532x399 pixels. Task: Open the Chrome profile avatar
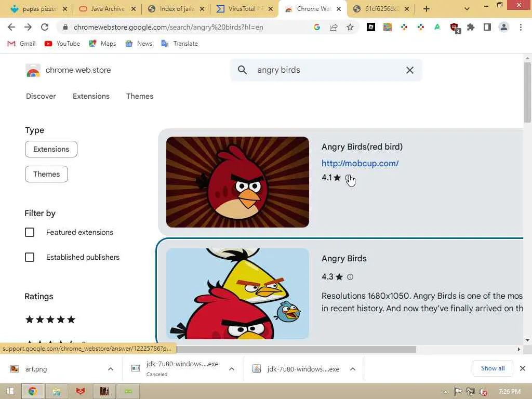tap(504, 27)
